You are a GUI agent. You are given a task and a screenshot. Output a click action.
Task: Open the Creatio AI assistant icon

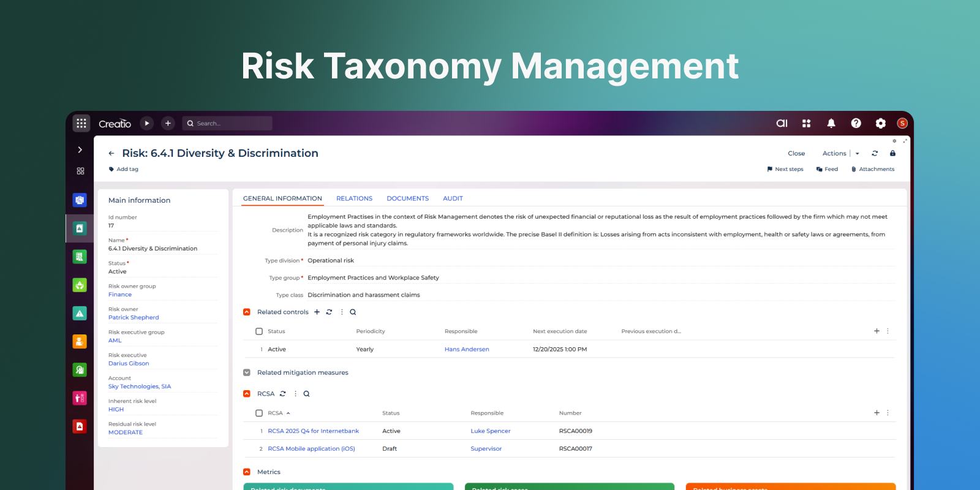coord(782,123)
